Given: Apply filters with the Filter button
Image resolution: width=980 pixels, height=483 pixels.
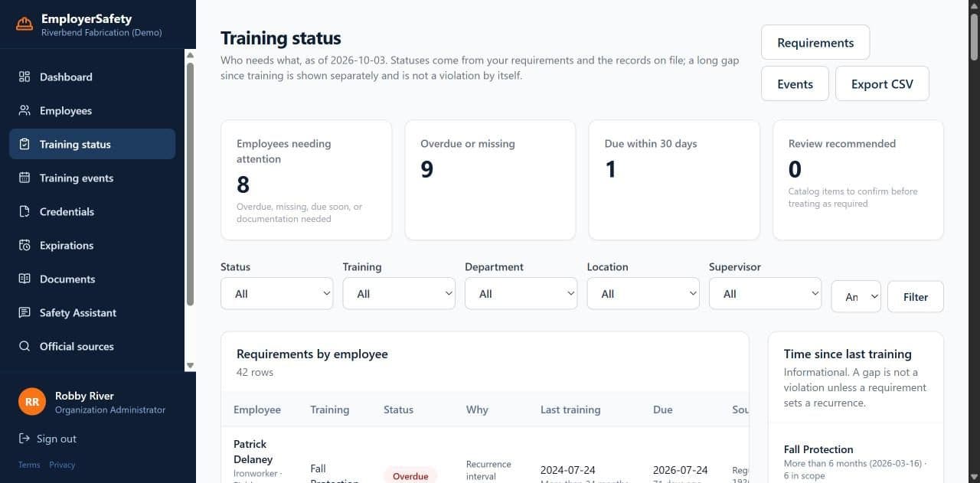Looking at the screenshot, I should [x=916, y=297].
